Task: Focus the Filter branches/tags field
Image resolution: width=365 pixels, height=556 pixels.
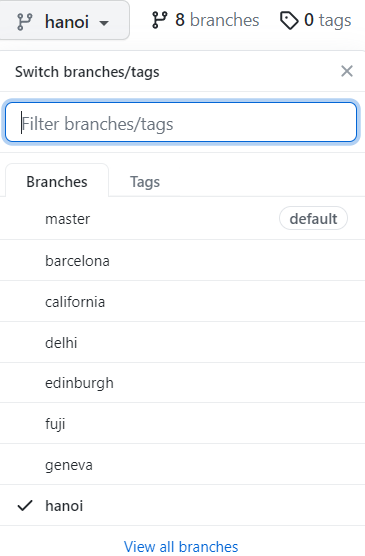Action: click(x=181, y=122)
